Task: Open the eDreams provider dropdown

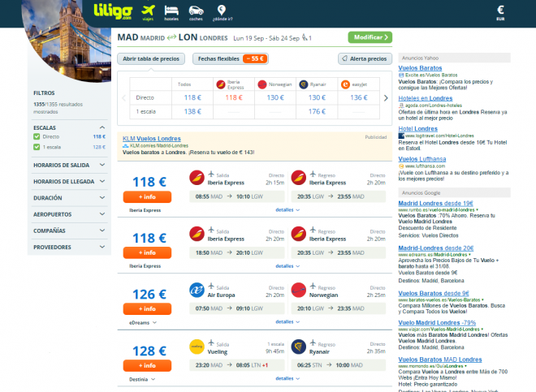Action: tap(143, 323)
